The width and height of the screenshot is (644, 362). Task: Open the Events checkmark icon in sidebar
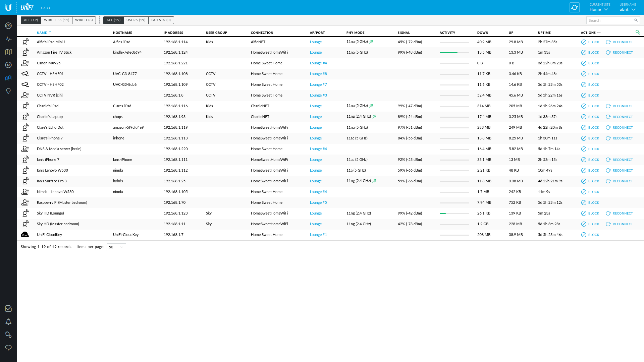click(8, 309)
